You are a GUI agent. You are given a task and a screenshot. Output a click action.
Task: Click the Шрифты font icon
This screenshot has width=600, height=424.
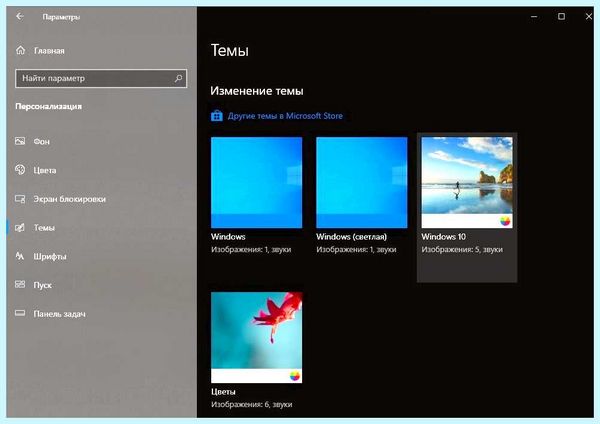tap(20, 256)
